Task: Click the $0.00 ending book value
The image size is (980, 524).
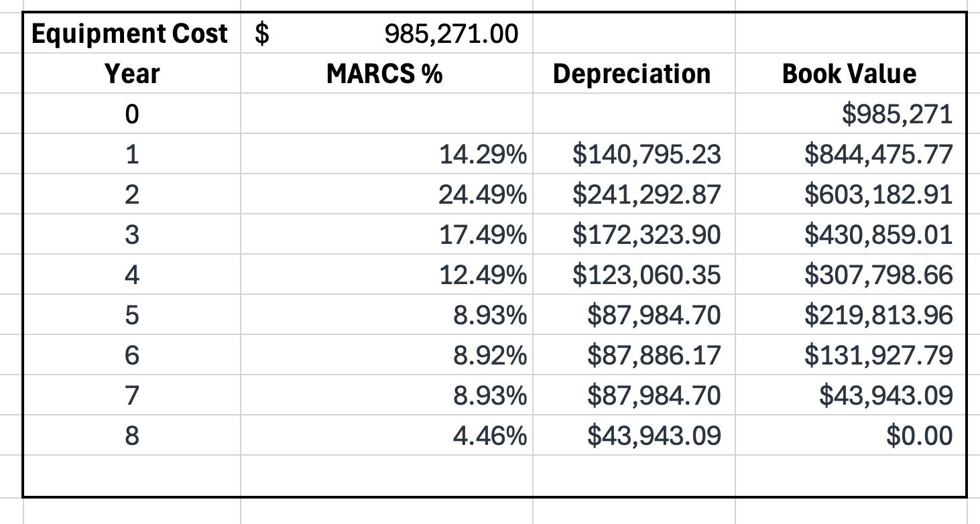Action: (x=919, y=436)
